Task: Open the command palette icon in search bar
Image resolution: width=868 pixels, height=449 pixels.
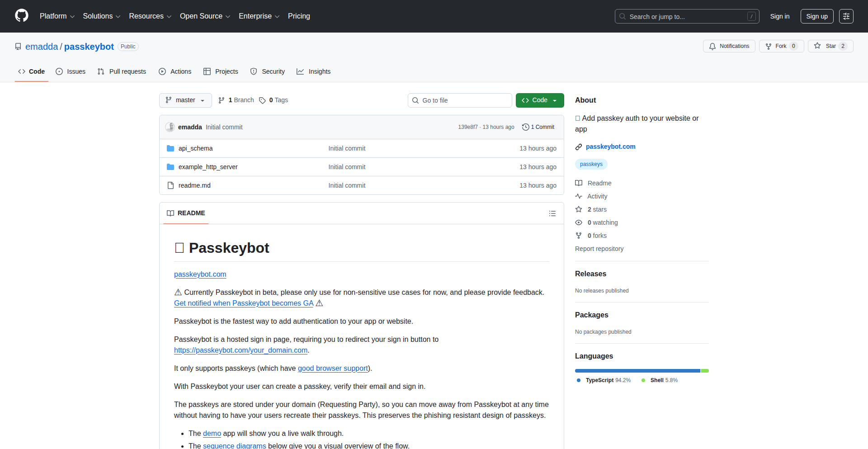Action: pos(752,16)
